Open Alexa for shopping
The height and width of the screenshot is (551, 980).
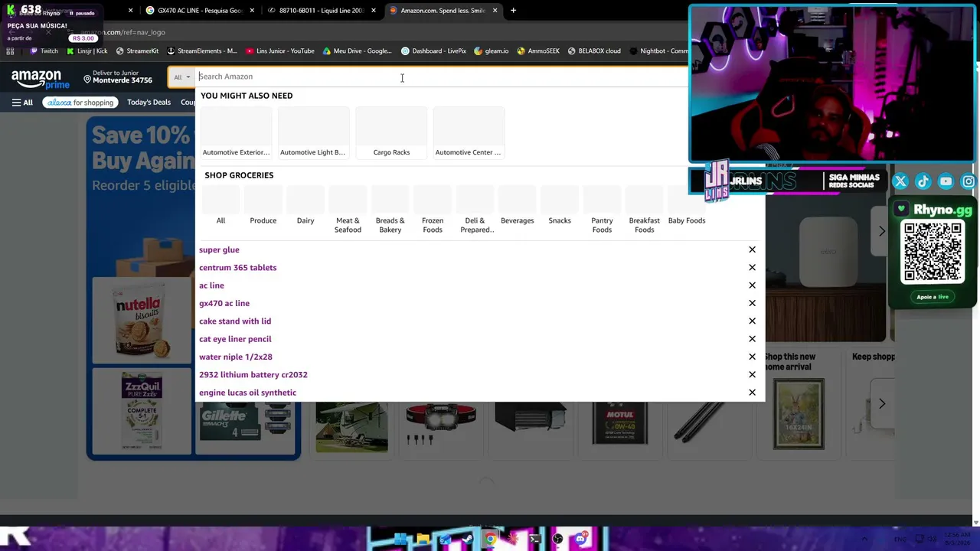pos(80,103)
